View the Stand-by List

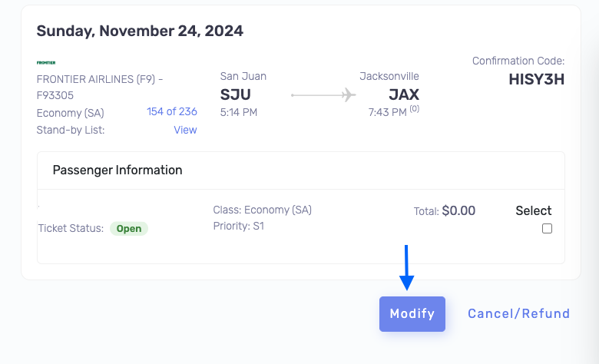coord(185,130)
